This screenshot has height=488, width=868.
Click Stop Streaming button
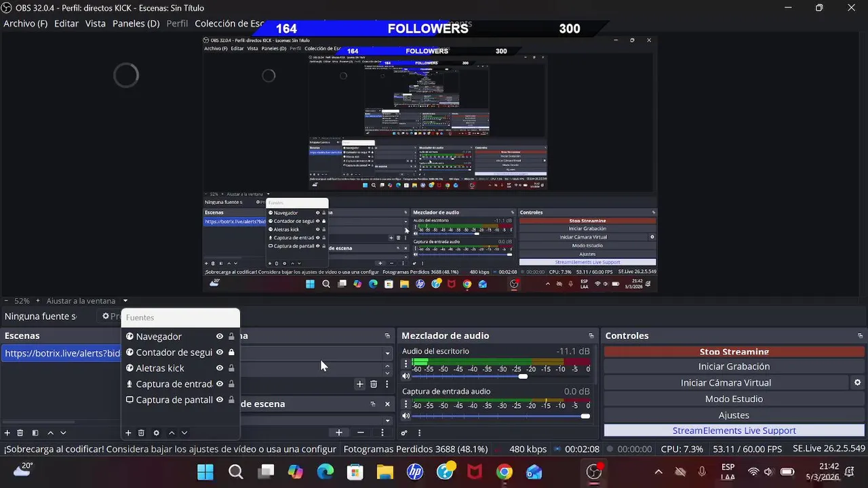[734, 352]
